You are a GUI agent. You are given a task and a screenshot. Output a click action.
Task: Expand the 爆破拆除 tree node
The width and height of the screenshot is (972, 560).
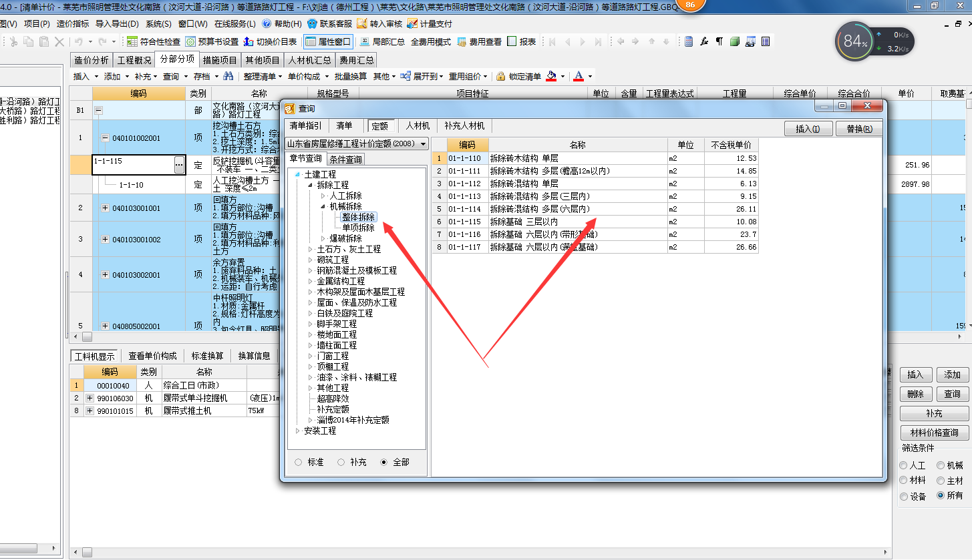click(323, 238)
